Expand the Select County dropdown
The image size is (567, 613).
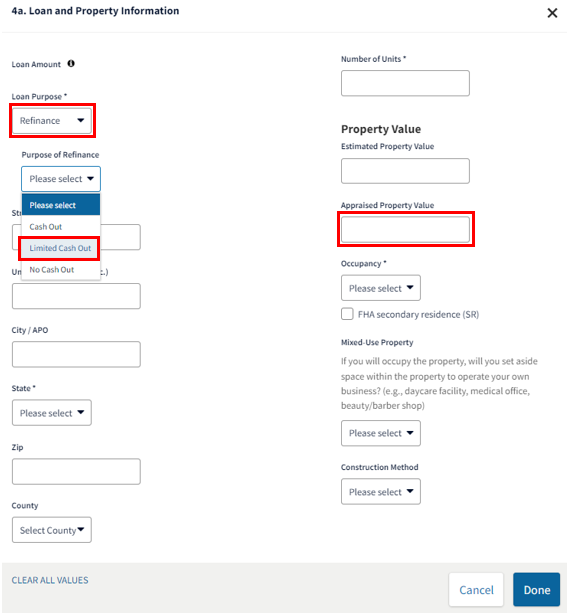point(52,530)
